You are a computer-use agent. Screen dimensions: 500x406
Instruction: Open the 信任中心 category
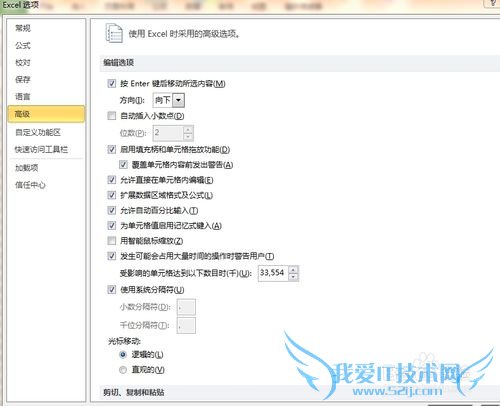pyautogui.click(x=30, y=185)
